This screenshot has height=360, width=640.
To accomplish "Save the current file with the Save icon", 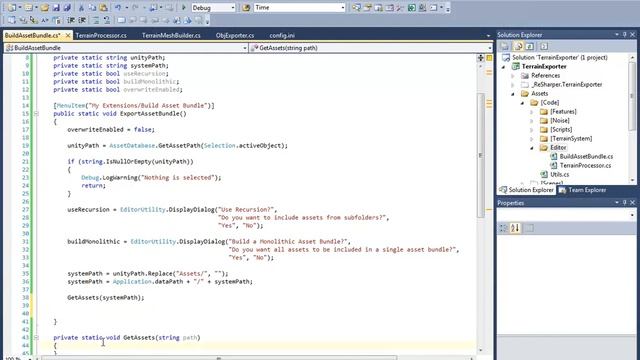I will [56, 7].
